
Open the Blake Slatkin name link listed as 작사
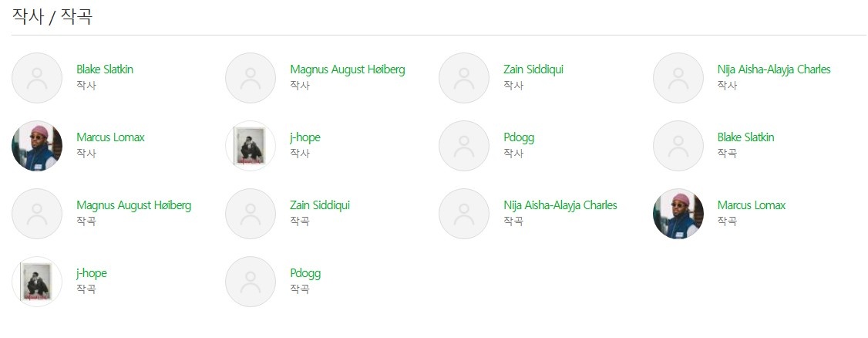105,69
